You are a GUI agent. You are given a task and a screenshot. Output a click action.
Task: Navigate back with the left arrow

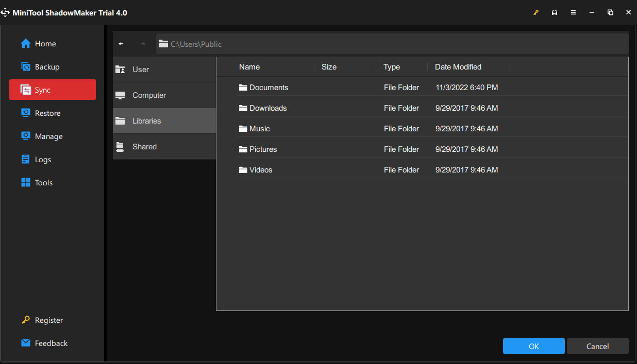coord(121,44)
